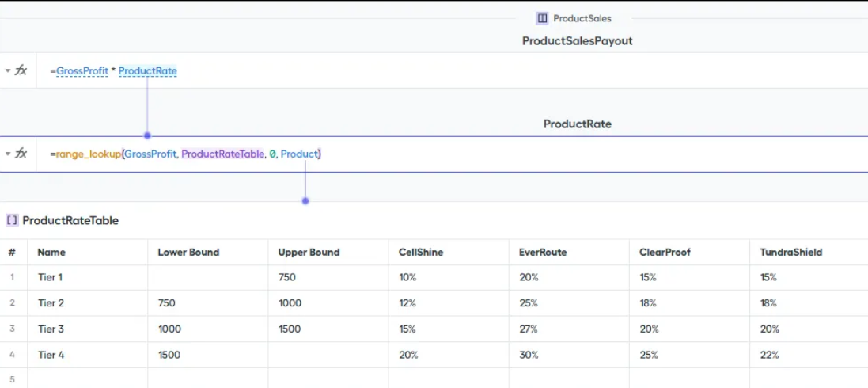Expand dropdown arrow beside ProductRate formula fx
868x388 pixels.
click(8, 154)
